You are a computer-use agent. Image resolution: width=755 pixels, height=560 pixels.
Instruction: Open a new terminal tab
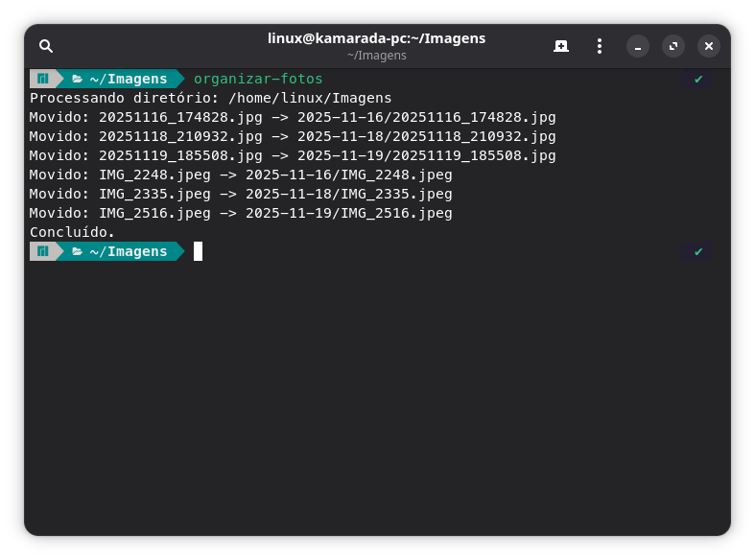tap(561, 46)
